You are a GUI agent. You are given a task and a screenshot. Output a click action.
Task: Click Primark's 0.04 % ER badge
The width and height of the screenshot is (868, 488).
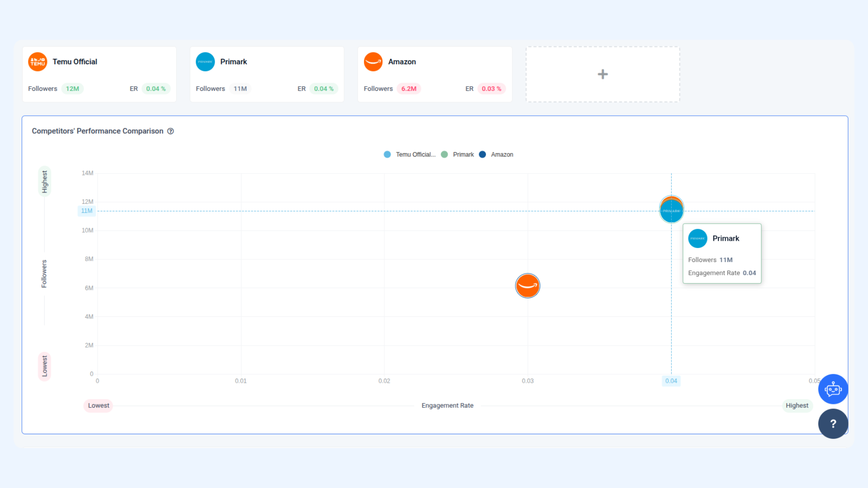[324, 89]
